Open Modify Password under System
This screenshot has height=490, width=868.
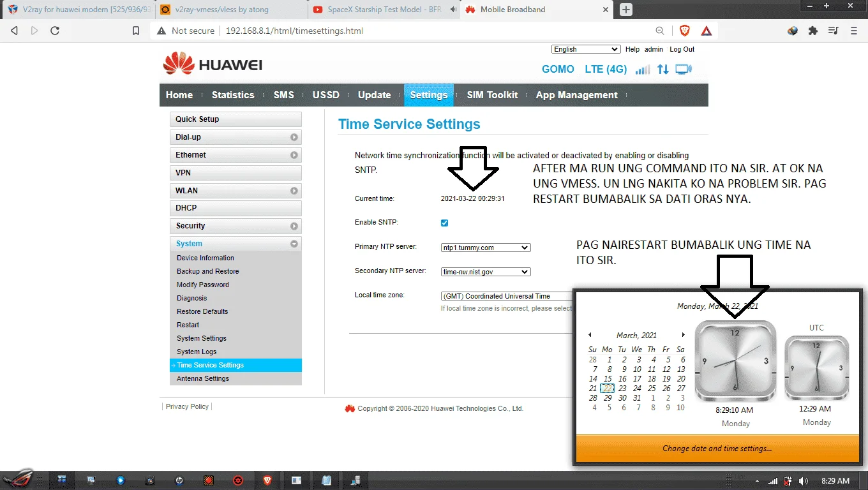(x=203, y=285)
